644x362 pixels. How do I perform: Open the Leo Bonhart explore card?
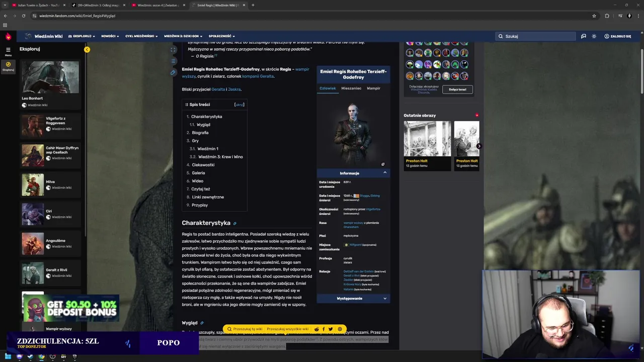50,84
